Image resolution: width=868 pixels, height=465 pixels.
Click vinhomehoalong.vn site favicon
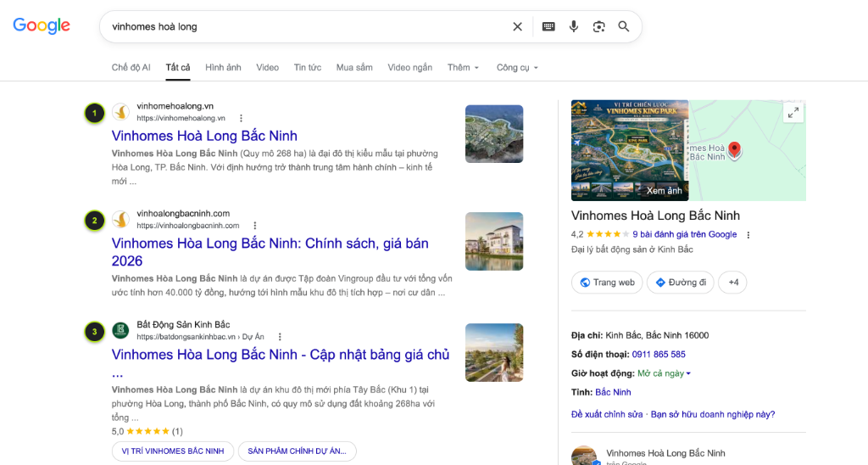click(120, 112)
